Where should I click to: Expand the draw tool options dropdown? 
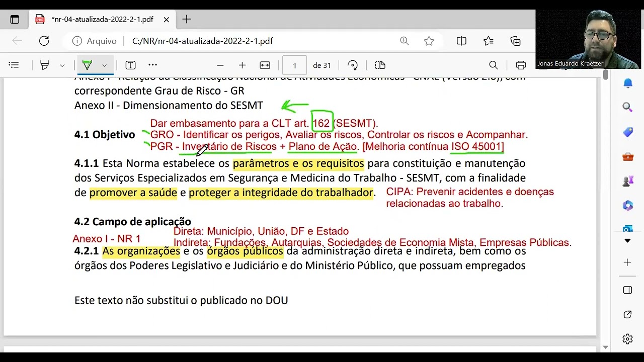coord(62,65)
